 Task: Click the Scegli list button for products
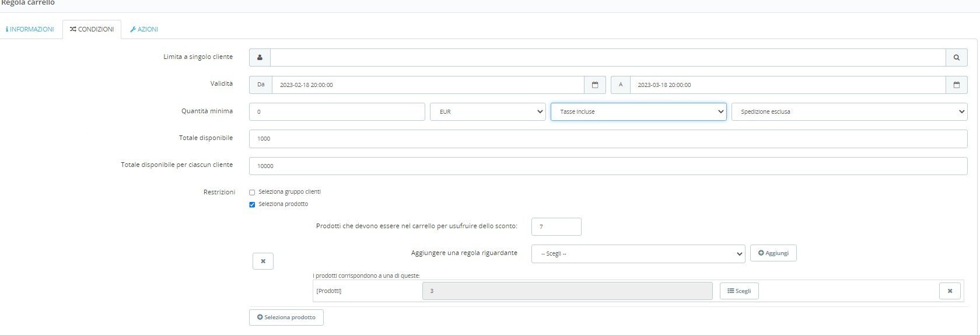pyautogui.click(x=739, y=291)
